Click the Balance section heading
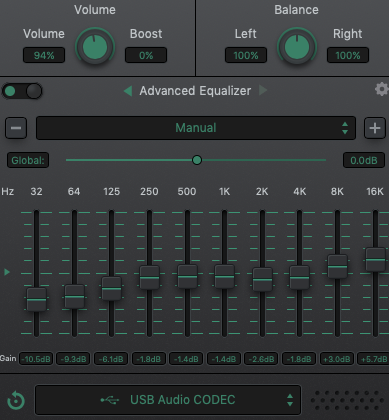Image resolution: width=389 pixels, height=420 pixels. tap(296, 10)
